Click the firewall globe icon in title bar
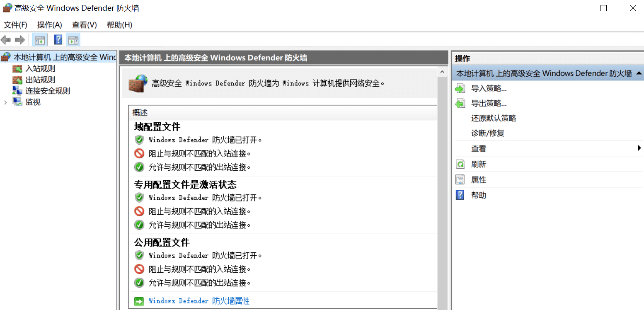Screen dimensions: 644x310 (x=7, y=7)
